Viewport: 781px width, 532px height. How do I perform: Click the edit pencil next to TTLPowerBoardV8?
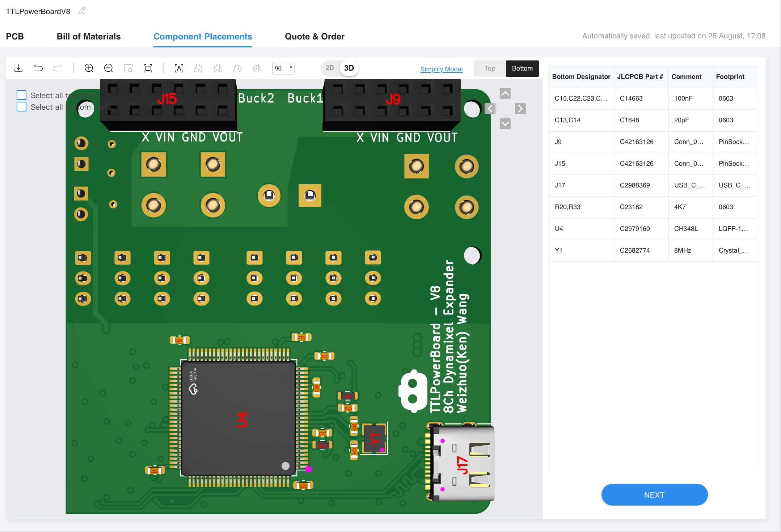pyautogui.click(x=82, y=11)
